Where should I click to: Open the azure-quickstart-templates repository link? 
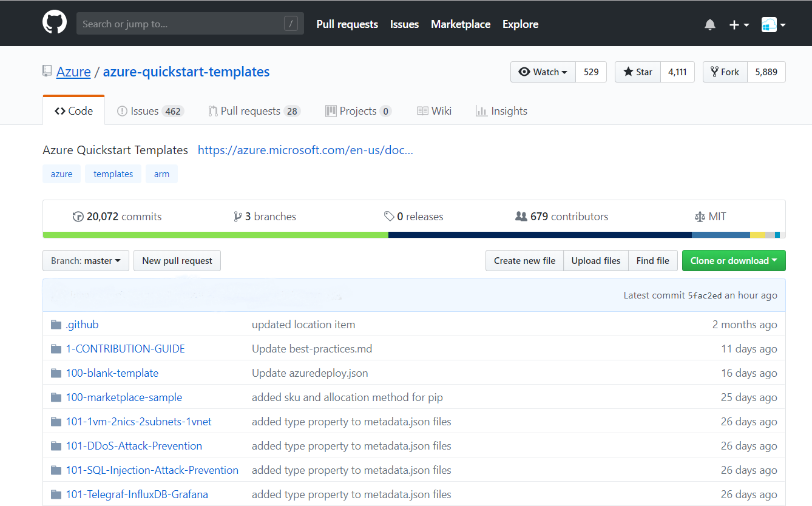point(186,72)
